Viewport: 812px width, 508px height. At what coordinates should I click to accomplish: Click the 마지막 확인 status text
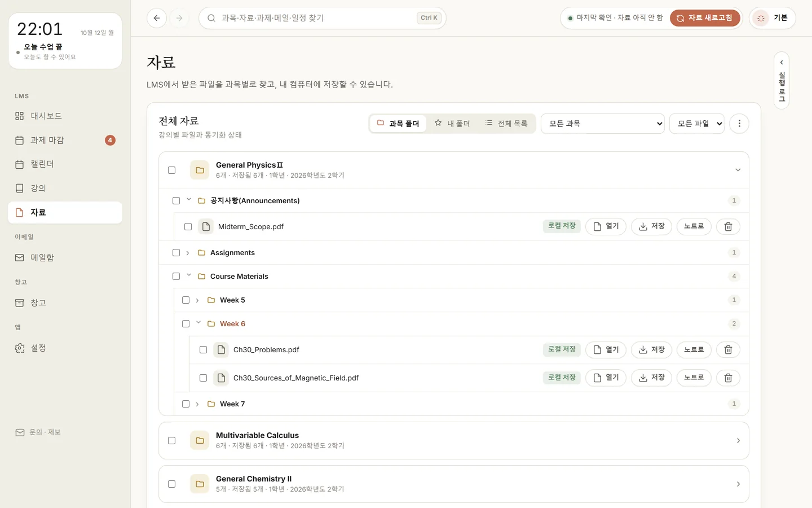[x=620, y=18]
